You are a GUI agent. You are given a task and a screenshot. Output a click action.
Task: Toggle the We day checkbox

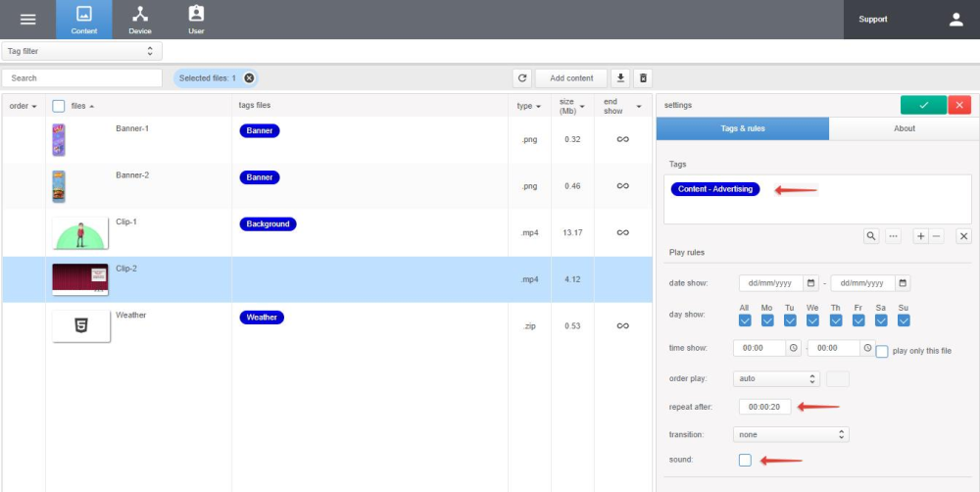click(x=812, y=320)
